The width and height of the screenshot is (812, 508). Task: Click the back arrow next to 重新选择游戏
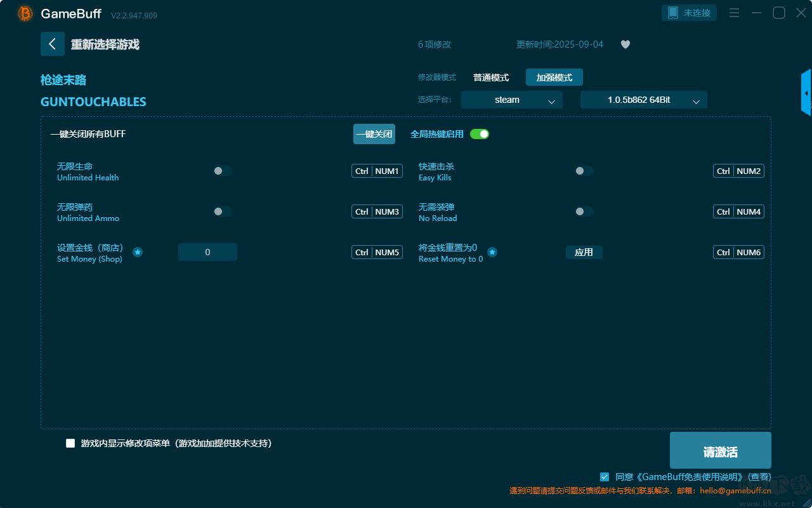click(x=53, y=43)
